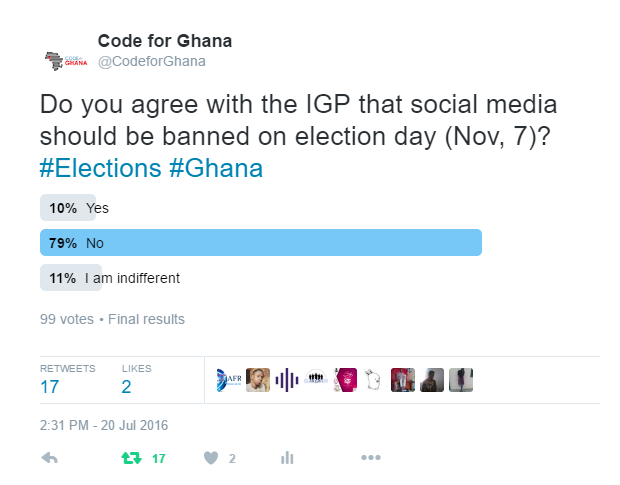Open tweet analytics bar chart icon
The image size is (620, 485).
tap(287, 458)
